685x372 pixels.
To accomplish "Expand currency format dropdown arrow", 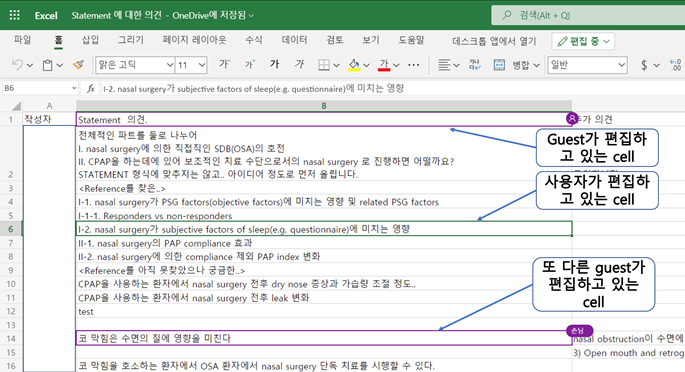I will click(657, 65).
